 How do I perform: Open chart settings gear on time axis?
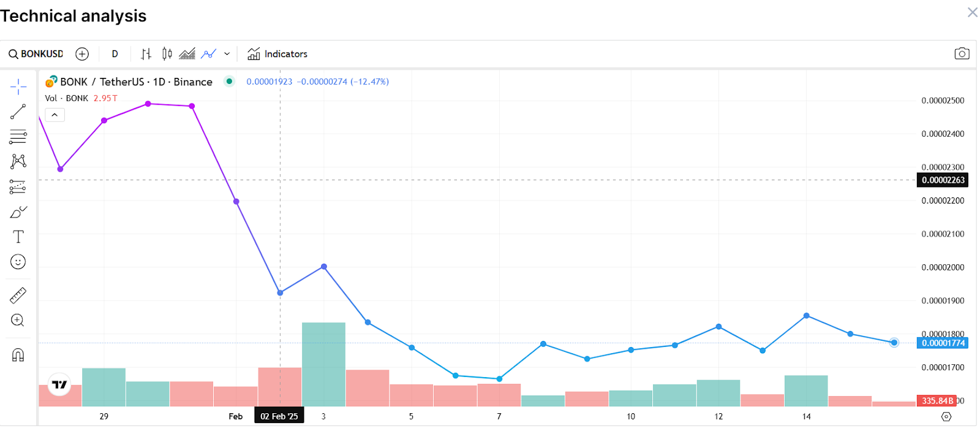coord(946,416)
